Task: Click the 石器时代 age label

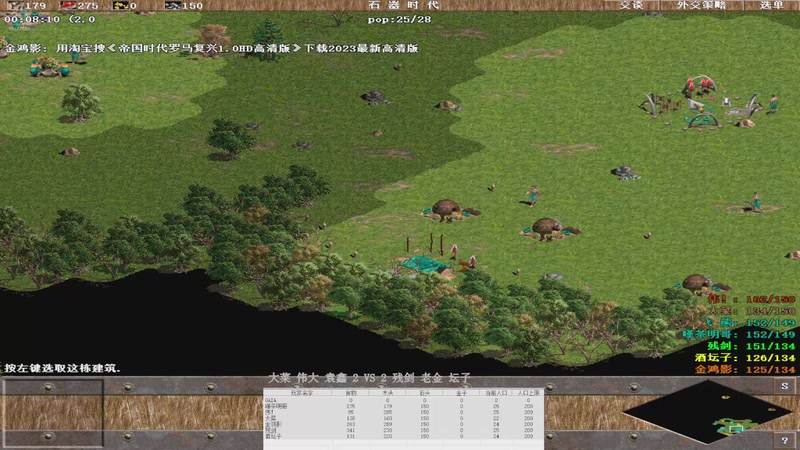Action: 403,5
